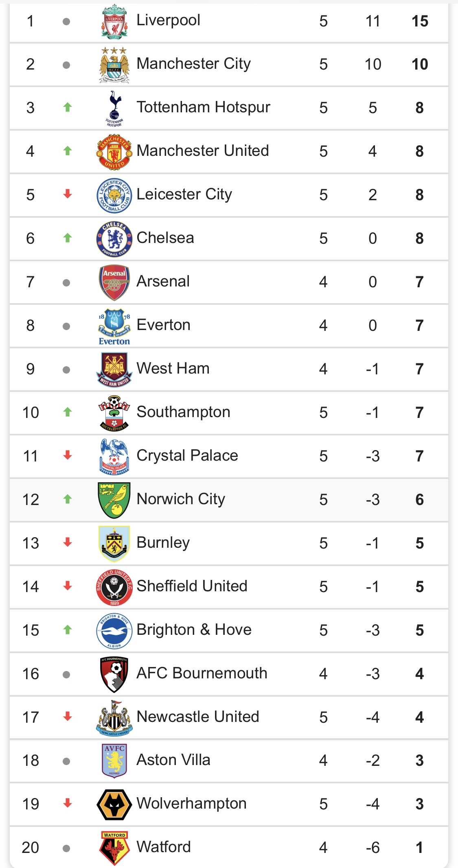This screenshot has height=868, width=458.
Task: Click the Manchester City badge
Action: pos(114,65)
